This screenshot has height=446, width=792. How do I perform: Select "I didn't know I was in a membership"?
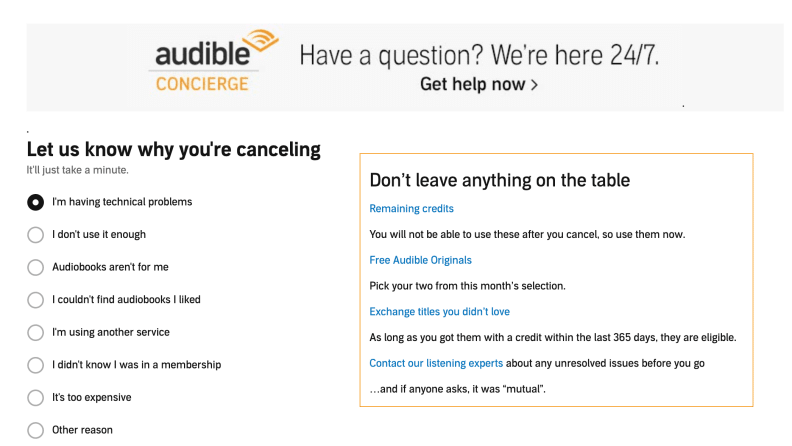click(35, 365)
